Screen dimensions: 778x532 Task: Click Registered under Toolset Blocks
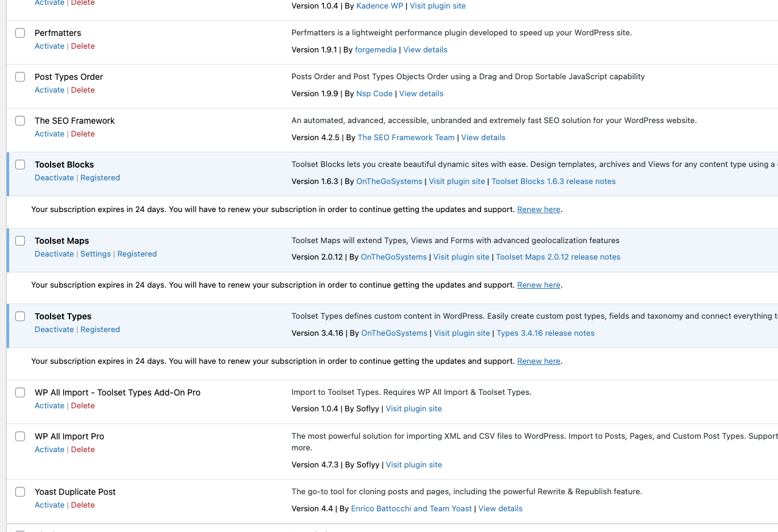coord(100,178)
